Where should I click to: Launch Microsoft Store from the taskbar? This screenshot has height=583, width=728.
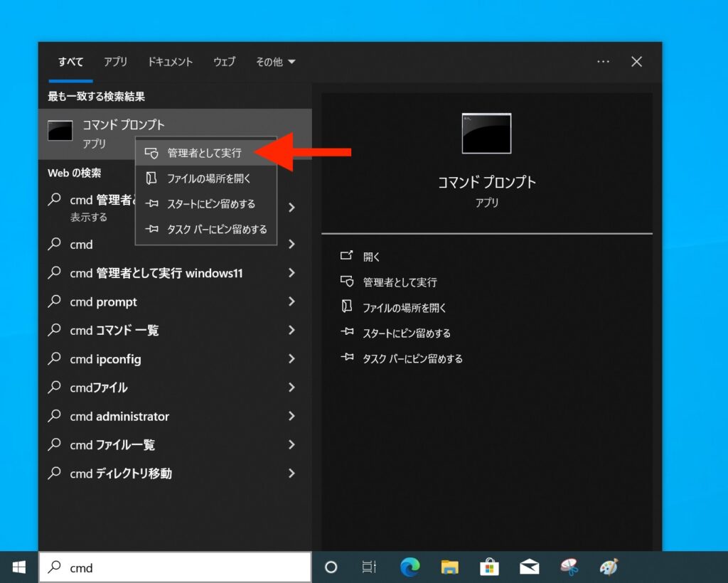[x=489, y=567]
